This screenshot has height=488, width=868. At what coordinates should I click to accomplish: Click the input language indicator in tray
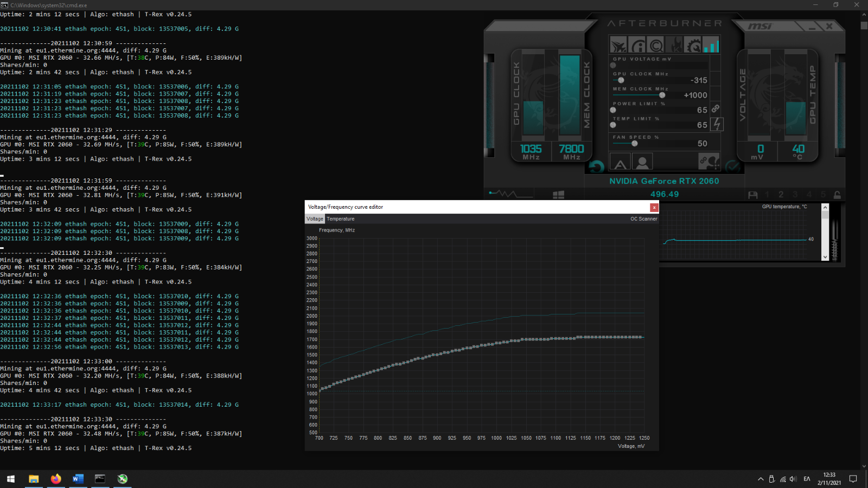point(807,479)
